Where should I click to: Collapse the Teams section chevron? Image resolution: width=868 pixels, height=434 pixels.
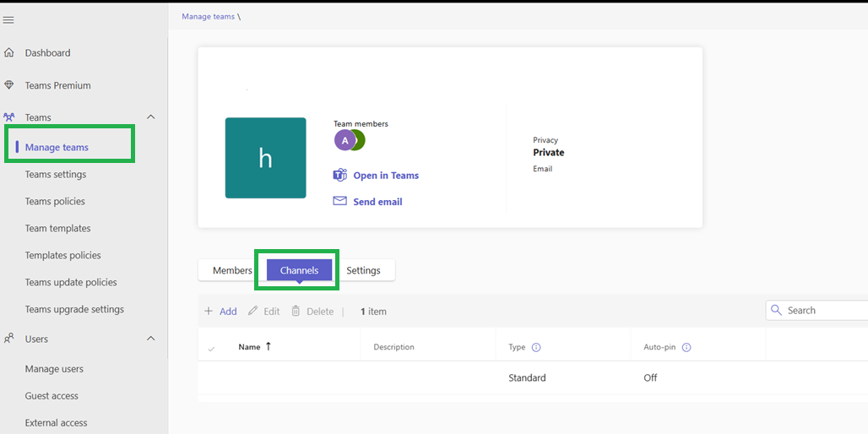click(150, 117)
